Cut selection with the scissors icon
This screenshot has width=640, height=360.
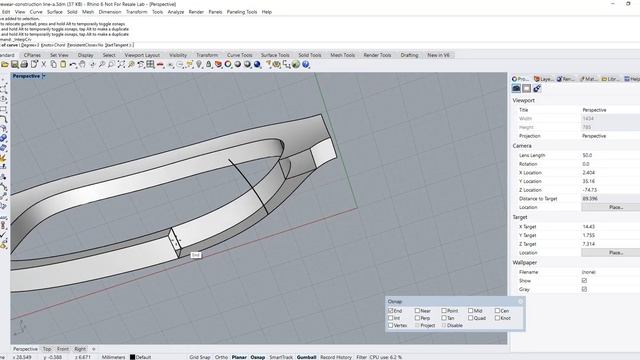pyautogui.click(x=44, y=64)
